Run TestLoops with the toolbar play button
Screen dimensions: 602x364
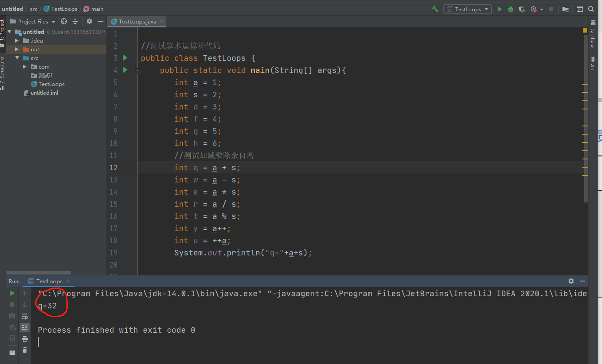coord(499,9)
